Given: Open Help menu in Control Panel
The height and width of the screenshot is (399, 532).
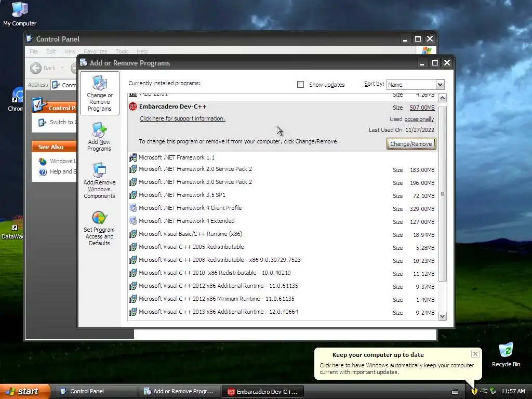Looking at the screenshot, I should click(142, 51).
